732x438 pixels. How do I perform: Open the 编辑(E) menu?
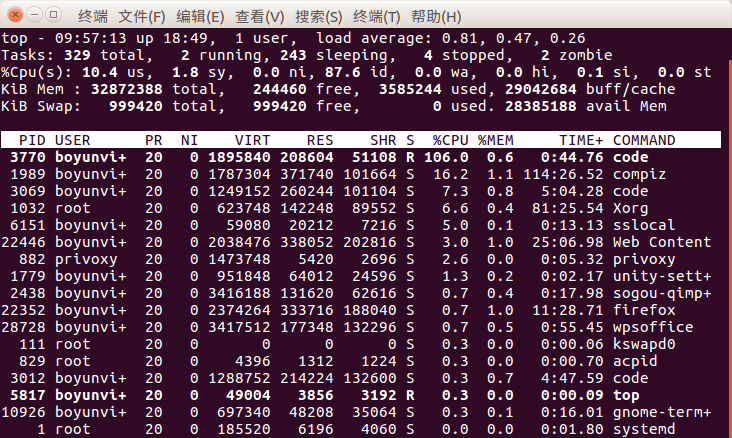point(200,16)
